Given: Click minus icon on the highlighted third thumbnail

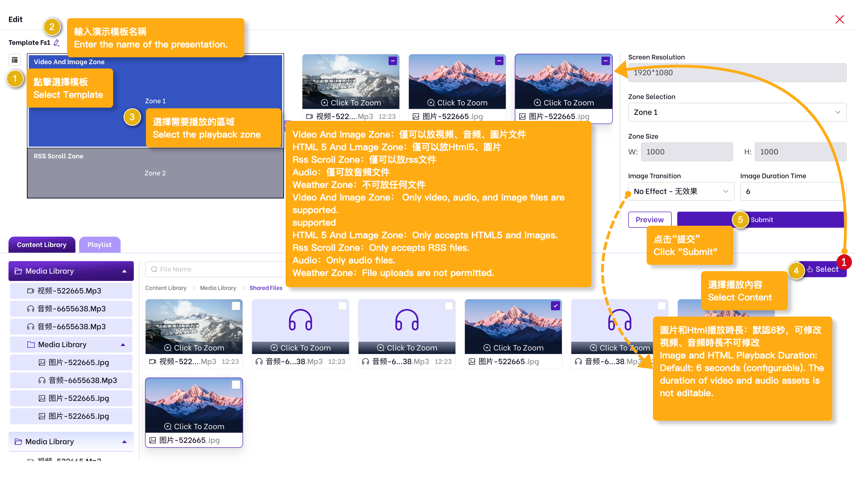Looking at the screenshot, I should (x=605, y=61).
